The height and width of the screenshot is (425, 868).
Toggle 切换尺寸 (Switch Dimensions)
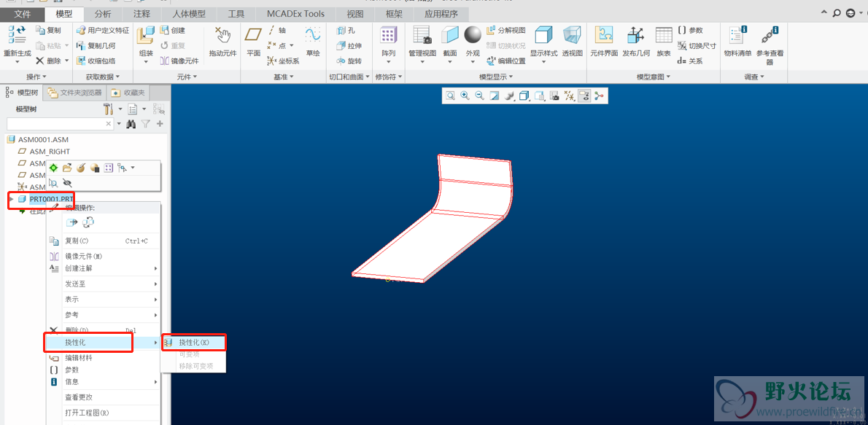pos(697,46)
